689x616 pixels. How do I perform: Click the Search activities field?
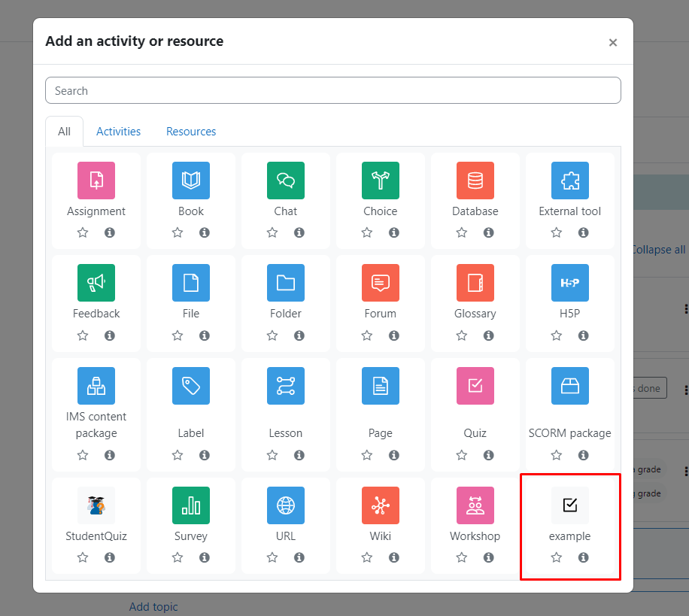tap(333, 90)
